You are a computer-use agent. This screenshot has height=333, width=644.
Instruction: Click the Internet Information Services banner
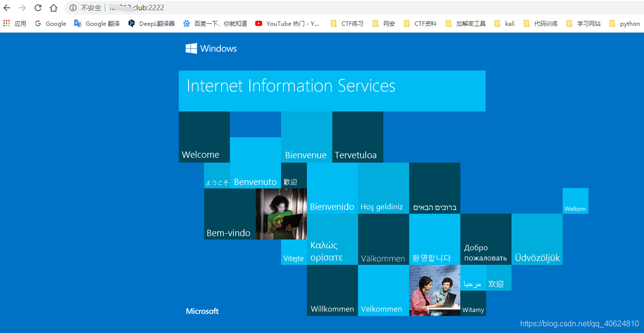(x=332, y=91)
